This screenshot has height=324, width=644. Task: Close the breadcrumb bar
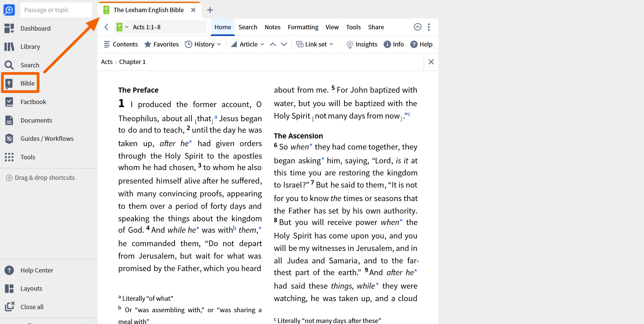431,62
